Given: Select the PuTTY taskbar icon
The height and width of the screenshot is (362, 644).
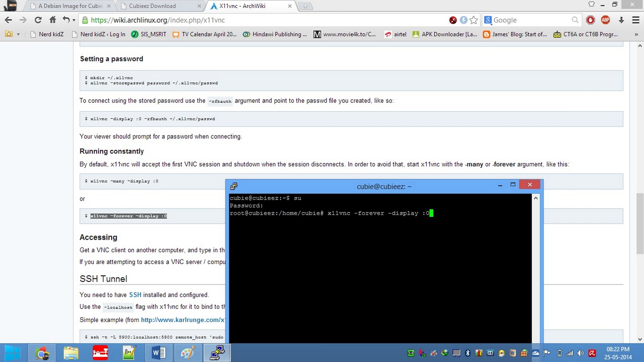Looking at the screenshot, I should (217, 353).
